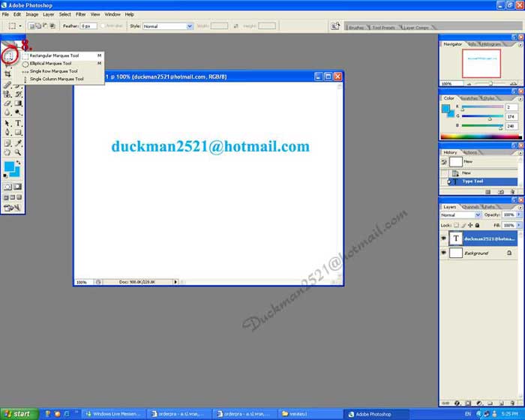Select the History Brush tool
Image resolution: width=525 pixels, height=420 pixels.
pyautogui.click(x=19, y=94)
